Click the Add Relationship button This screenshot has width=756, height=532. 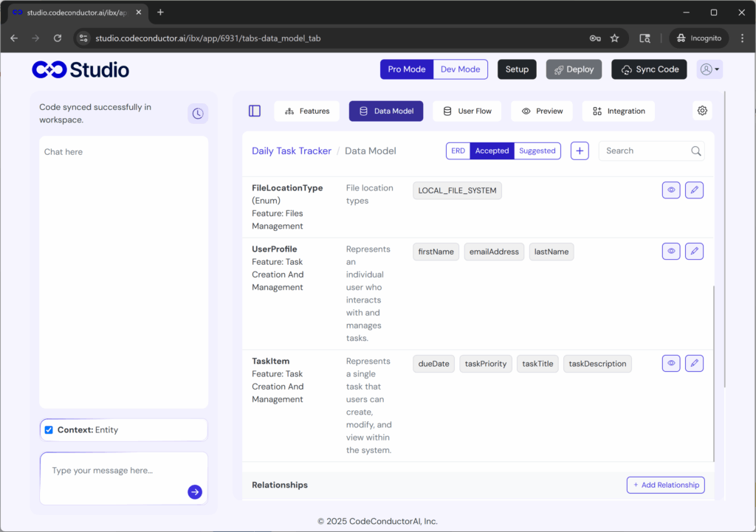(665, 485)
